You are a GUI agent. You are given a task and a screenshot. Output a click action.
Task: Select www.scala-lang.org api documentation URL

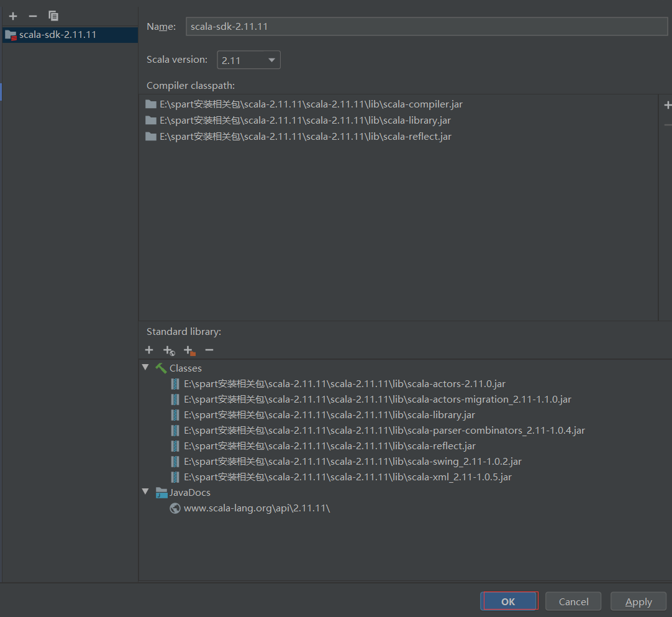(257, 508)
